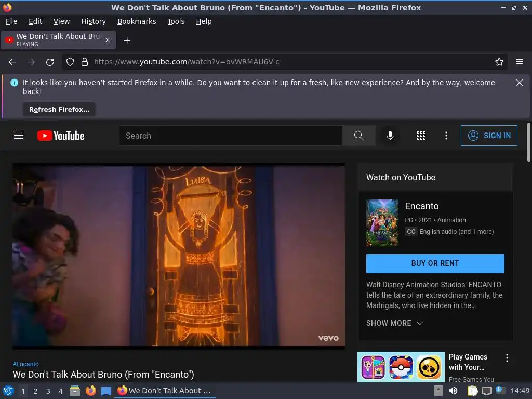Select the We Don't Talk About Bruno tab

(59, 40)
